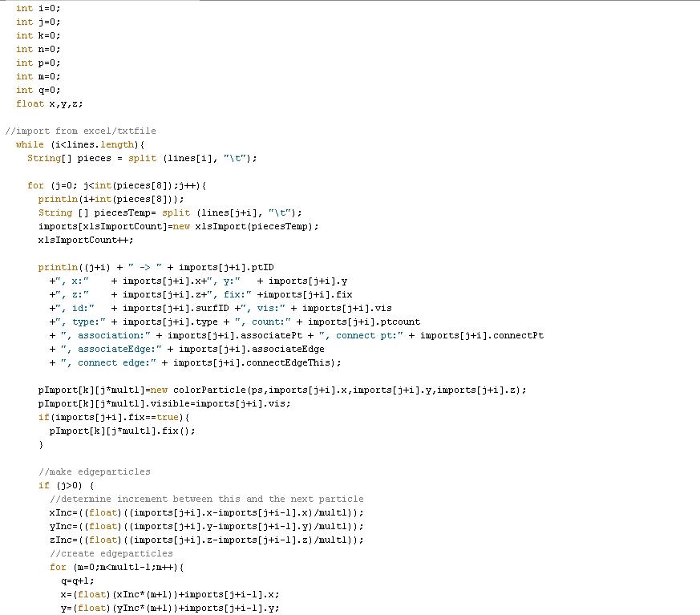Click the '//determine increment between this and the next particle' comment
This screenshot has height=615, width=700.
pyautogui.click(x=207, y=499)
